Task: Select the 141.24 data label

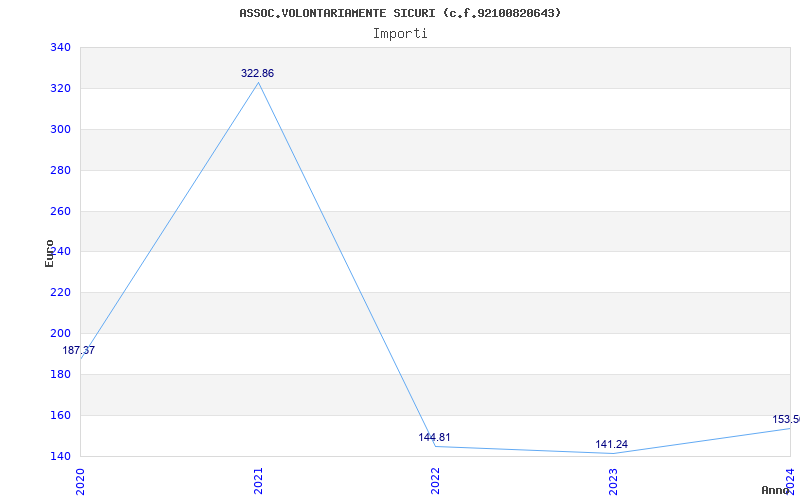Action: click(x=611, y=444)
